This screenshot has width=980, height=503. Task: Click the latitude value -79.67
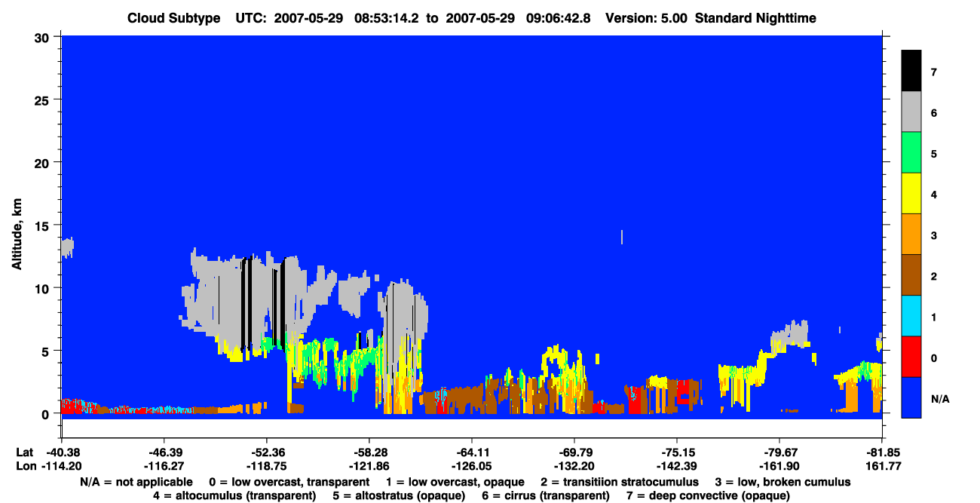[x=779, y=452]
